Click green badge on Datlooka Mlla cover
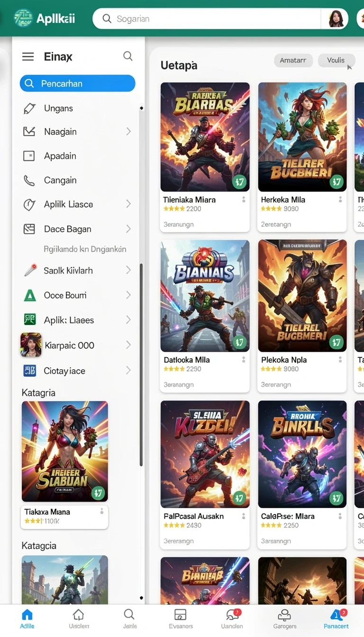Screen dimensions: 364x637 tap(240, 342)
